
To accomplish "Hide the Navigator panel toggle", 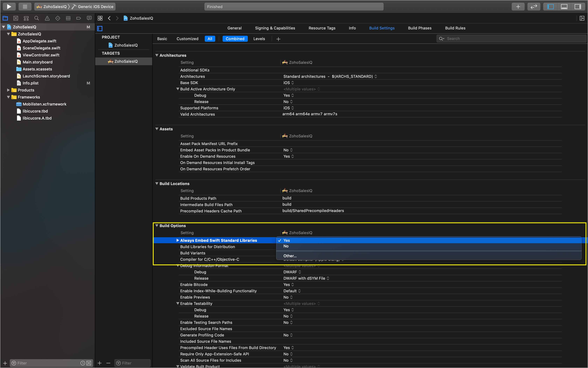I will pos(550,7).
